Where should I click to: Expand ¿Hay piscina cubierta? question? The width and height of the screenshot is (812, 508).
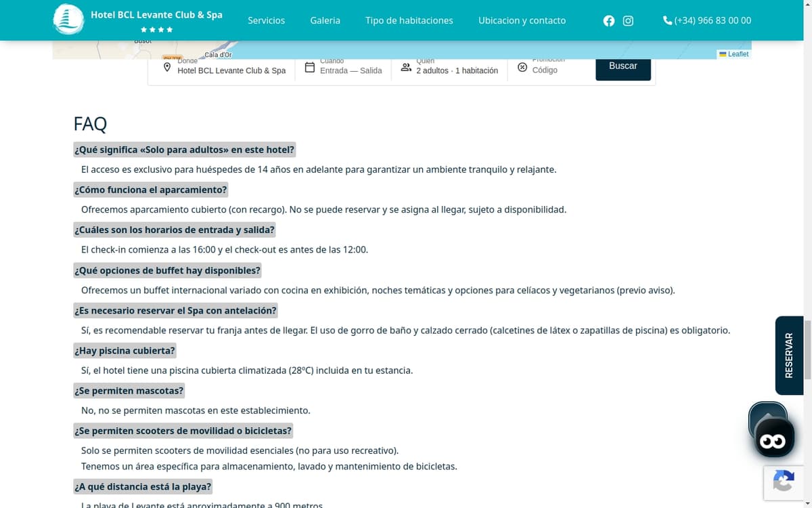click(x=125, y=351)
